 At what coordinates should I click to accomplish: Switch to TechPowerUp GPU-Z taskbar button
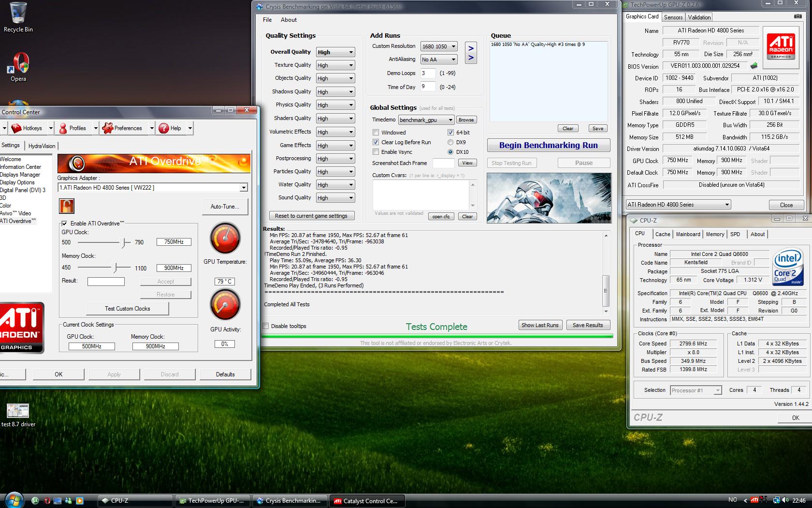(213, 501)
